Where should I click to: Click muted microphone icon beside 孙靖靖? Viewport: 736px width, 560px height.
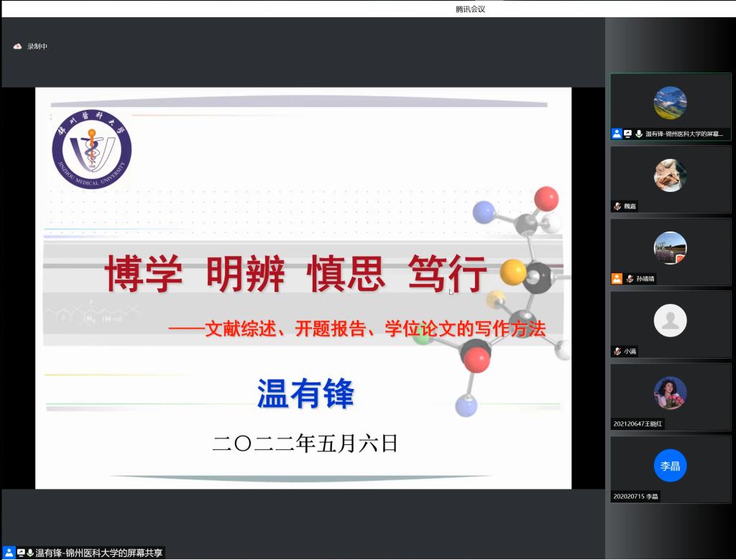630,279
